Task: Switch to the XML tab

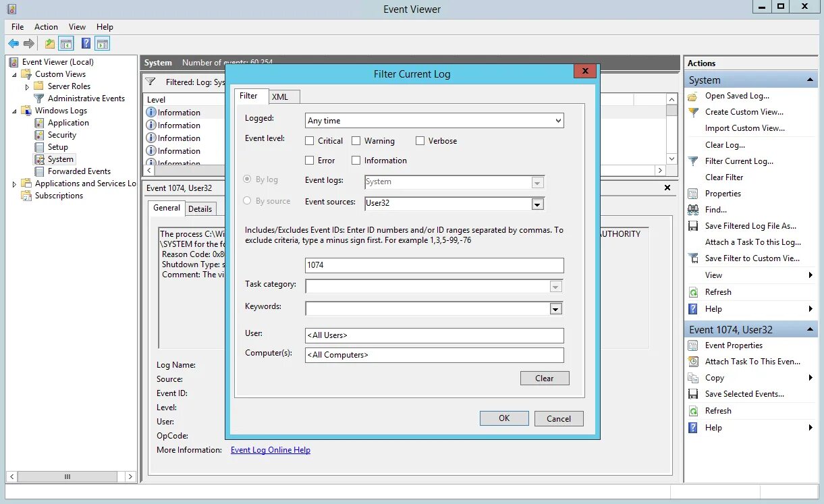Action: (283, 96)
